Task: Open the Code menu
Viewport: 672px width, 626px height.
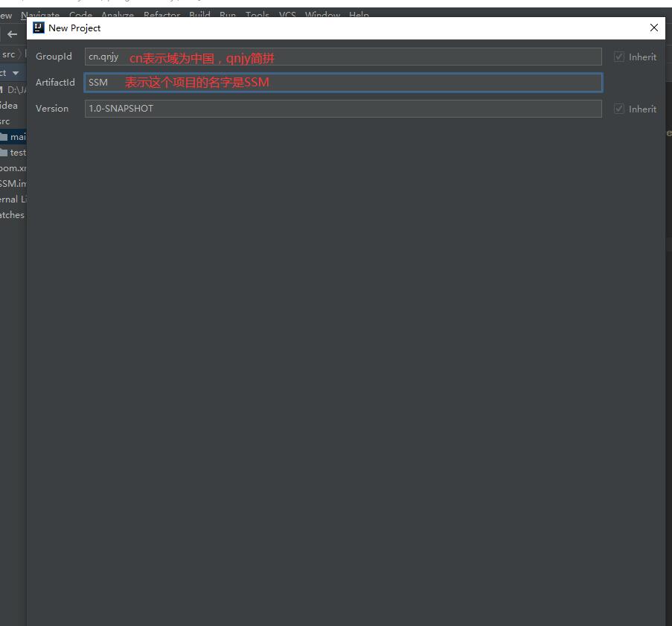Action: point(80,15)
